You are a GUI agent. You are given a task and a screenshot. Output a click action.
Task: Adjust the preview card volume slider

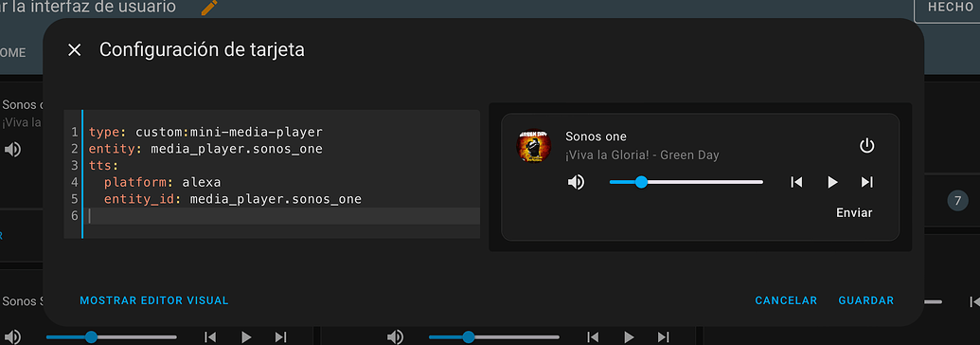686,182
